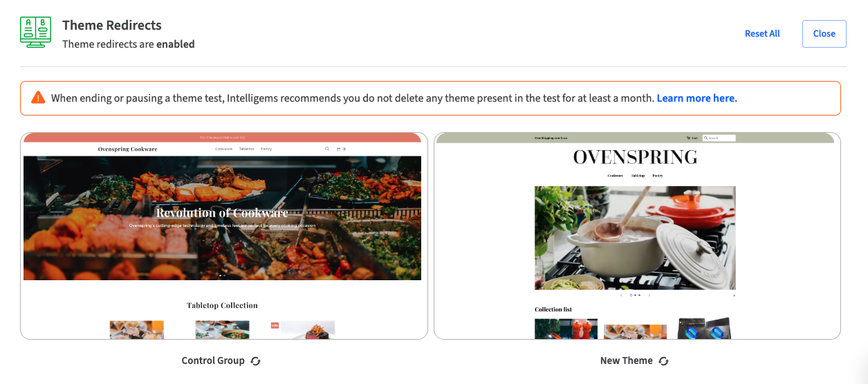
Task: Click Search field in New Theme preview
Action: pos(719,138)
